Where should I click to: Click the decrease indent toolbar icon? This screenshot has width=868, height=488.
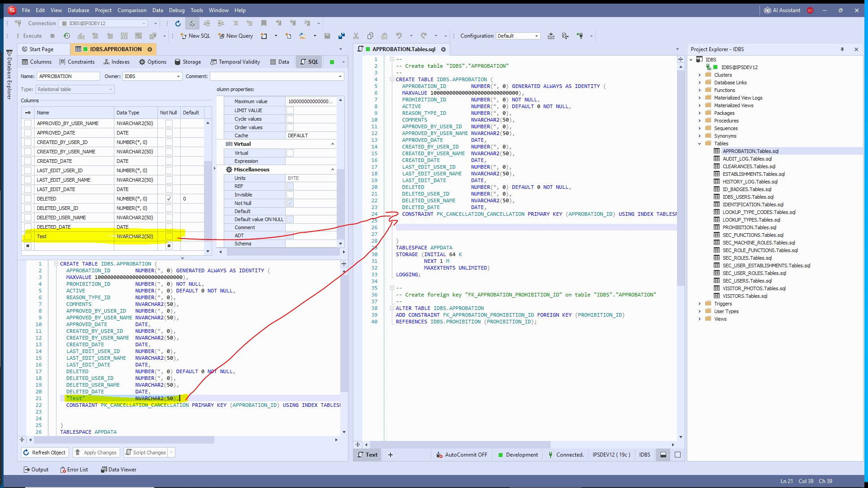tap(207, 23)
